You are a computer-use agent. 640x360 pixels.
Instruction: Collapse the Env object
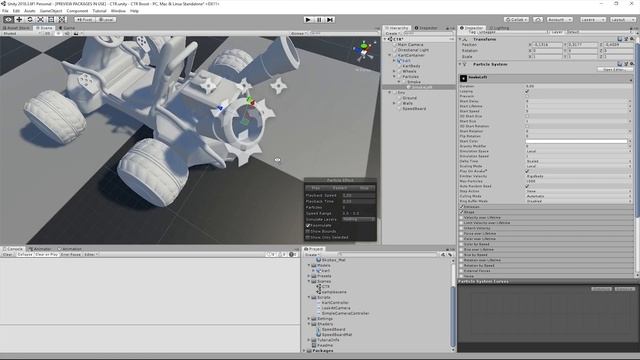tap(390, 93)
